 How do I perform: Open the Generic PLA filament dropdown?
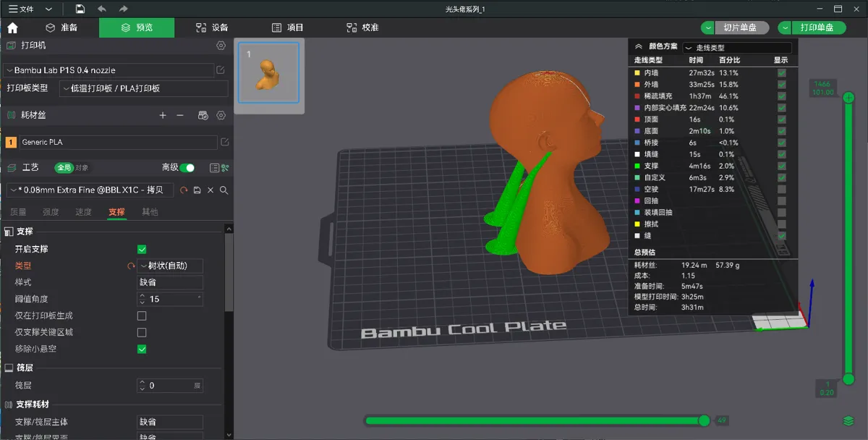[118, 143]
